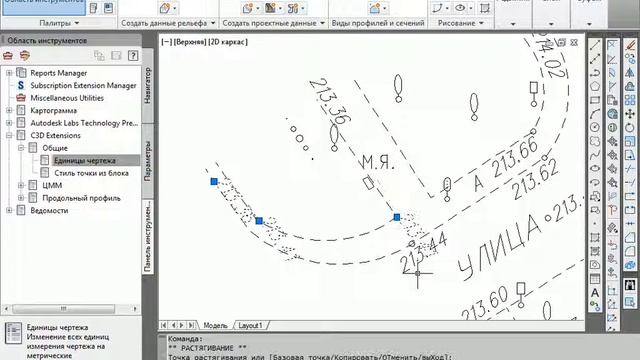Switch to the Layout1 tab
Image resolution: width=640 pixels, height=360 pixels.
coord(250,325)
